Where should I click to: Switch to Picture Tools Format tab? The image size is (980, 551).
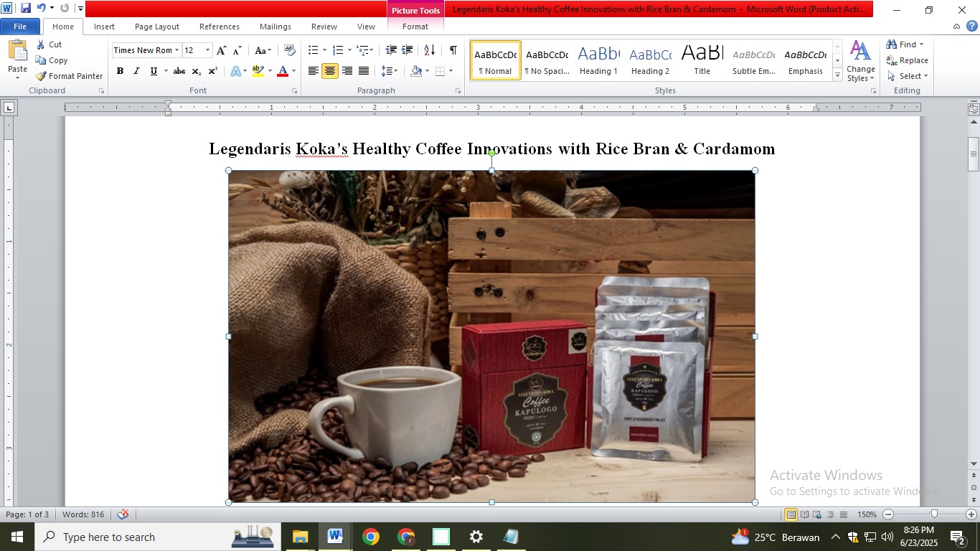tap(415, 27)
